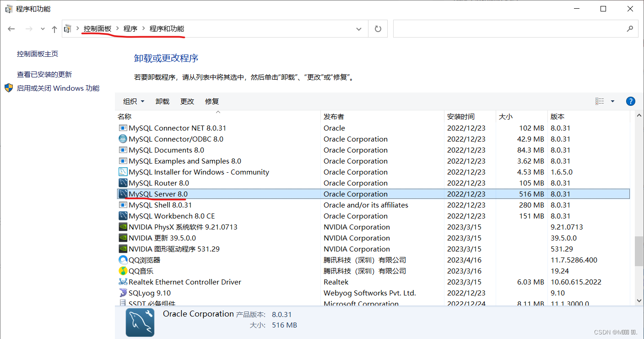Click the NVIDIA 更新 39.5.0.0 icon

[x=123, y=238]
